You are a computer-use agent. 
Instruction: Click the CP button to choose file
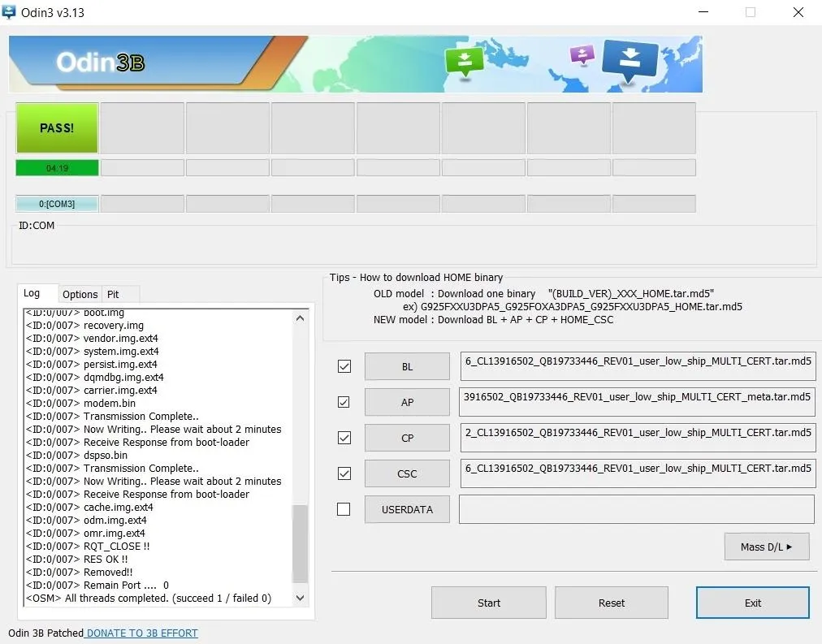(x=407, y=438)
